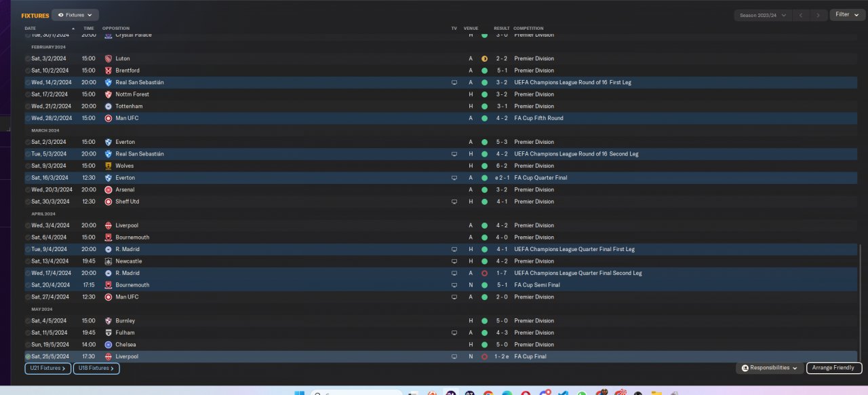868x395 pixels.
Task: Click 'FA Cup Fifth Round' competition text
Action: 538,118
